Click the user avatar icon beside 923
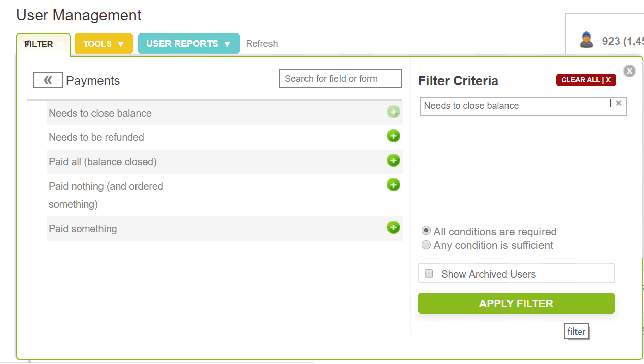This screenshot has height=364, width=644. point(587,40)
